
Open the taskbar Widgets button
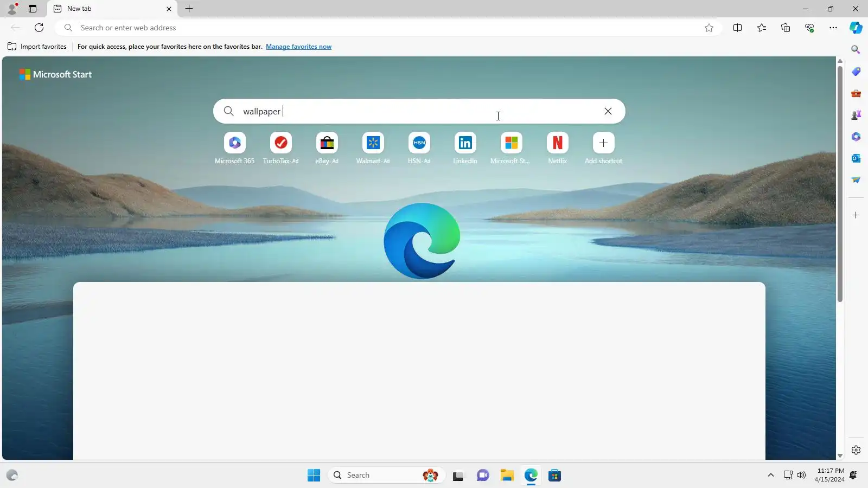coord(12,476)
